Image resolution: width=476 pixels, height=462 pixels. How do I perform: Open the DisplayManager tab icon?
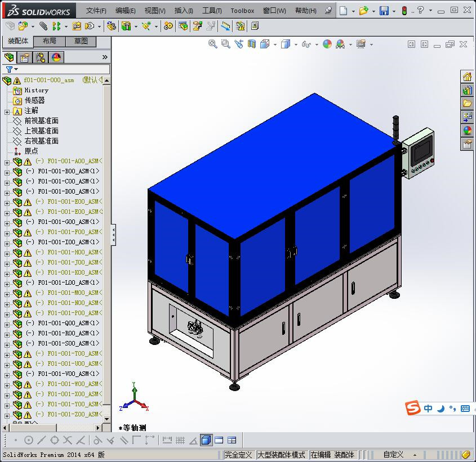(x=56, y=57)
